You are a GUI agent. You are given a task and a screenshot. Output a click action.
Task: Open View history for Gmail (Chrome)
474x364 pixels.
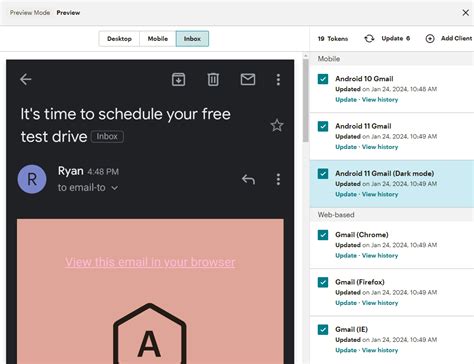(x=380, y=256)
